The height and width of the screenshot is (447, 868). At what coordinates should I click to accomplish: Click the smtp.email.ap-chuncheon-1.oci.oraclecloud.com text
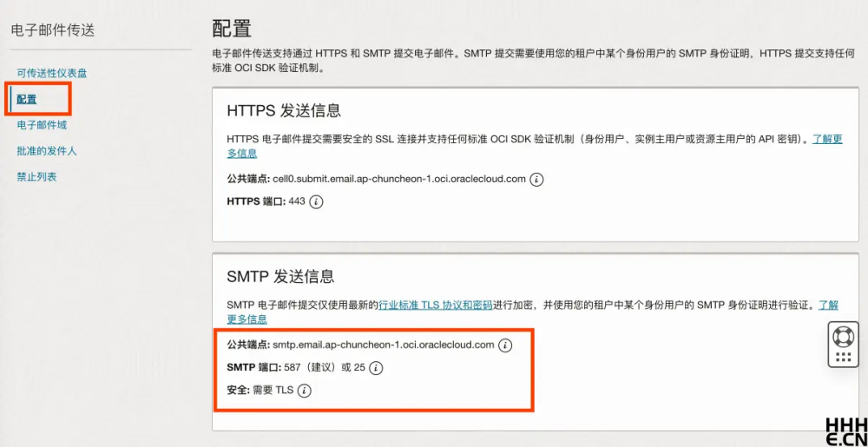(x=384, y=345)
